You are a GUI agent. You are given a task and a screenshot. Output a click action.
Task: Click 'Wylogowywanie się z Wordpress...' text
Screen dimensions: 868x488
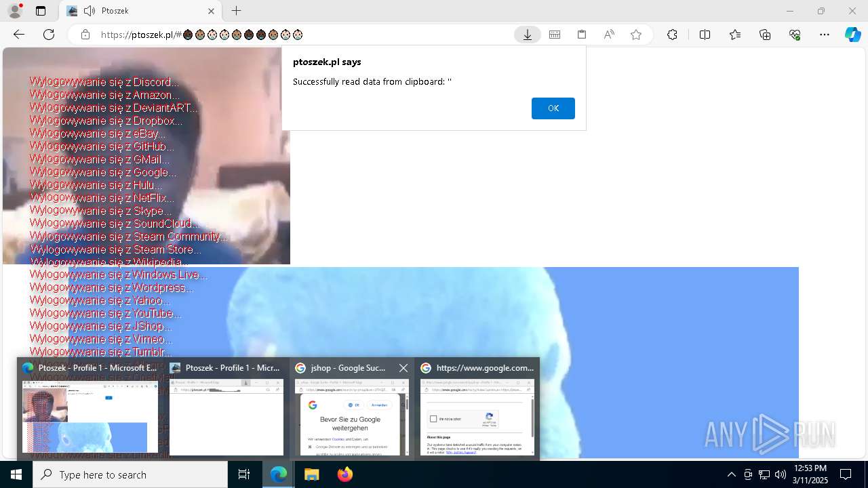(x=112, y=287)
